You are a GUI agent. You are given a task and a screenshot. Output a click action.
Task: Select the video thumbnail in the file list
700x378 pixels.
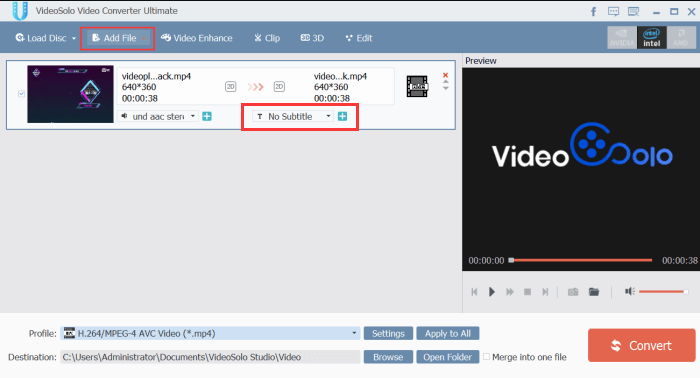(70, 94)
